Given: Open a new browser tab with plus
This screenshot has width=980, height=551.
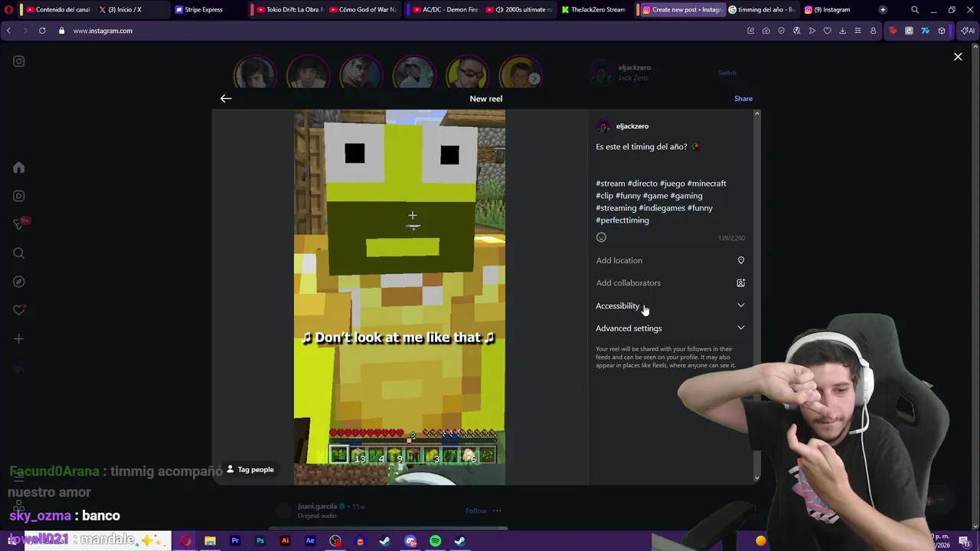Looking at the screenshot, I should point(883,10).
